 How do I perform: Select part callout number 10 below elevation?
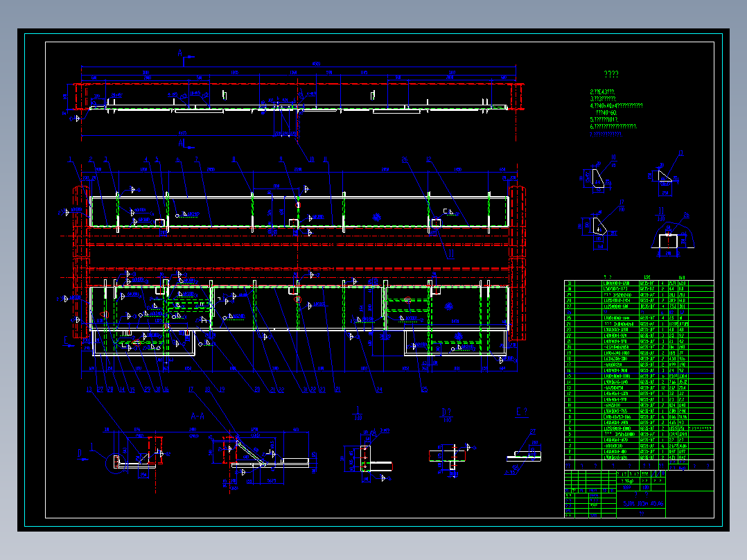(312, 159)
